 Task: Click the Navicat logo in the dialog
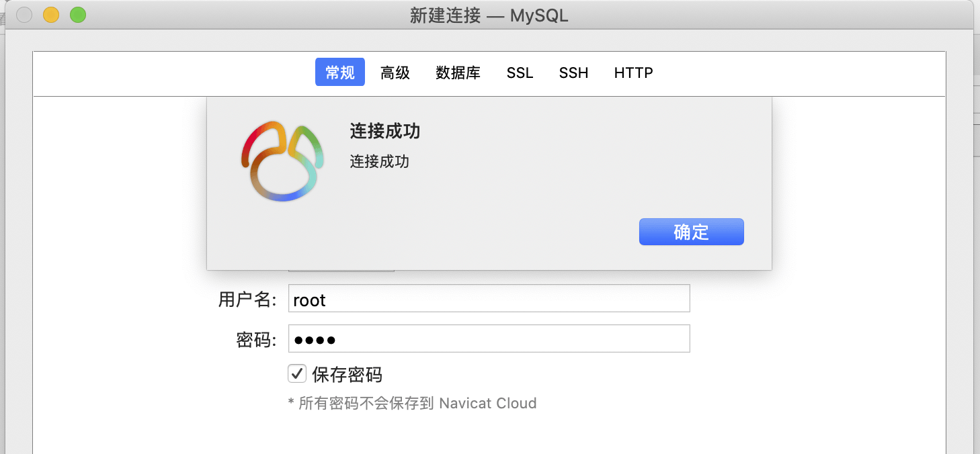[283, 161]
